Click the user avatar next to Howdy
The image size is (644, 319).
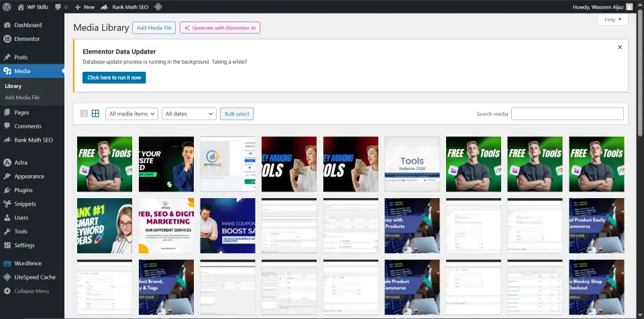[x=629, y=7]
